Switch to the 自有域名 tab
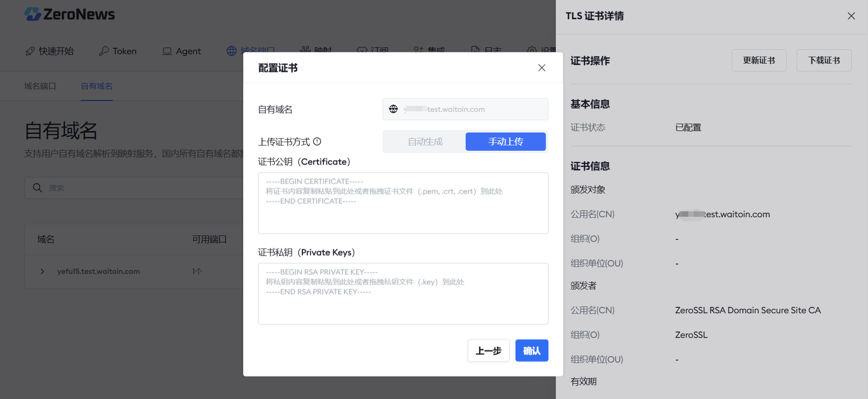The width and height of the screenshot is (868, 399). coord(97,86)
